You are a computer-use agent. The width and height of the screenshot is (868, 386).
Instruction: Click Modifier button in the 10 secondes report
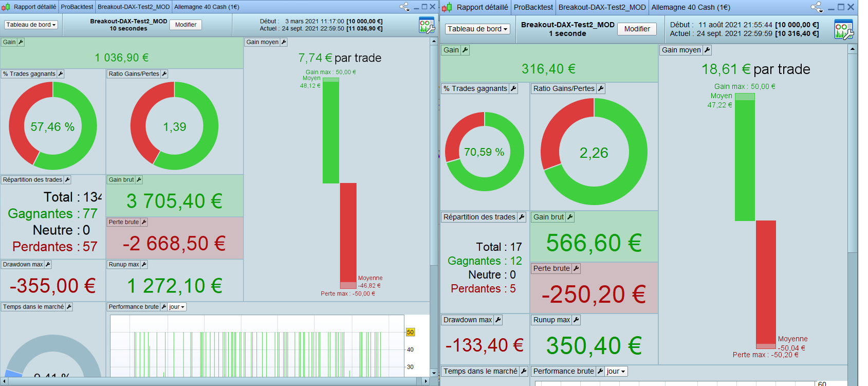pos(186,25)
